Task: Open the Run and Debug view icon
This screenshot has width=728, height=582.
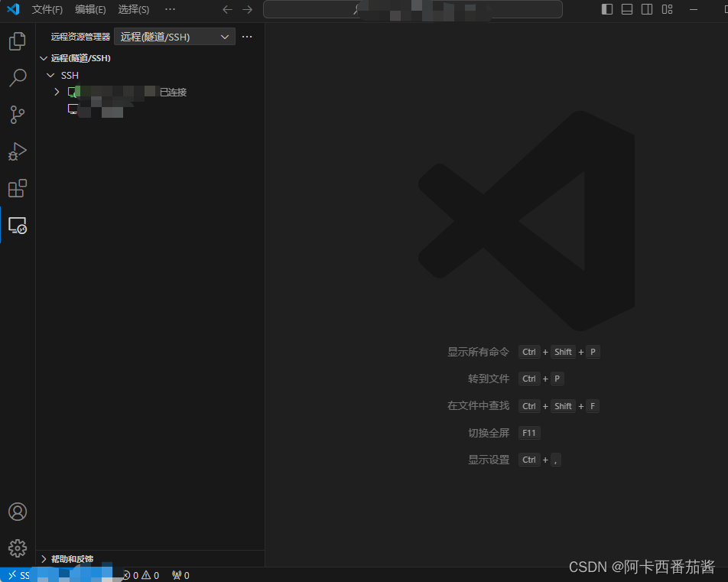Action: (x=18, y=151)
